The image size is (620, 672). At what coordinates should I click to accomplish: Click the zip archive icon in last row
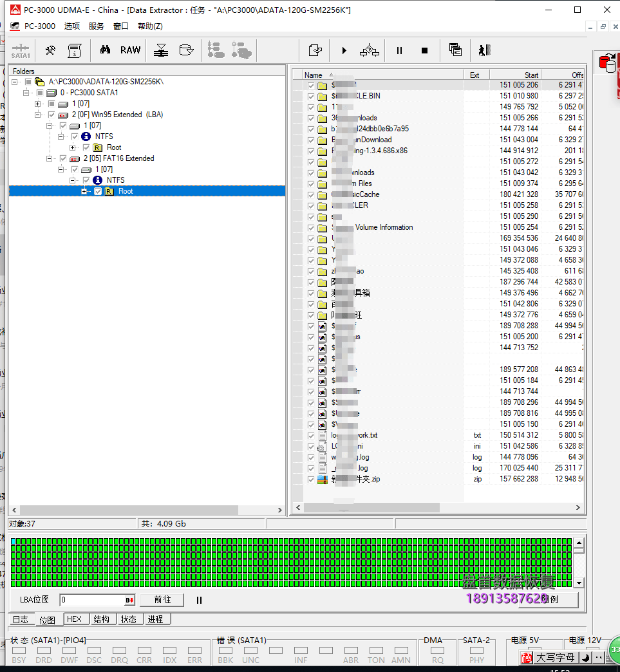[323, 479]
